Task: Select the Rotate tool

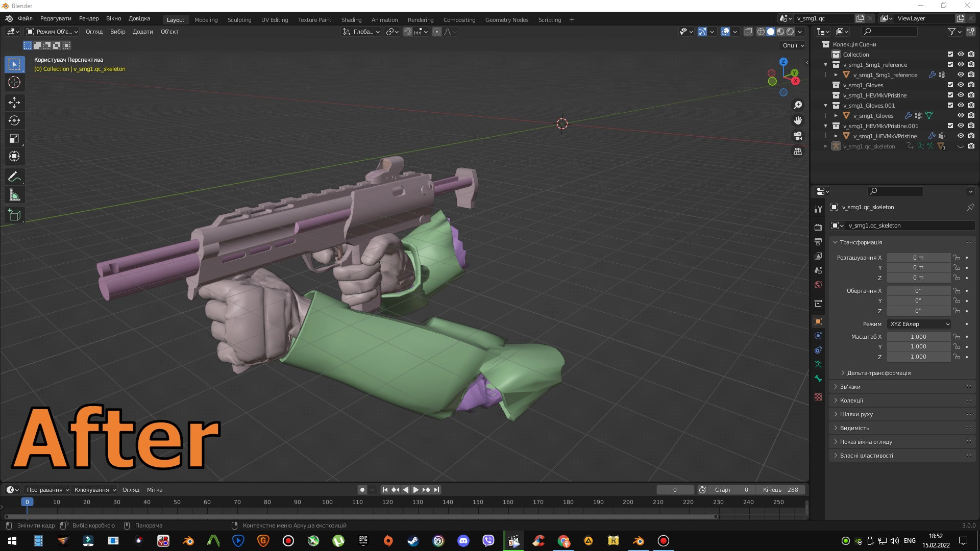Action: coord(14,120)
